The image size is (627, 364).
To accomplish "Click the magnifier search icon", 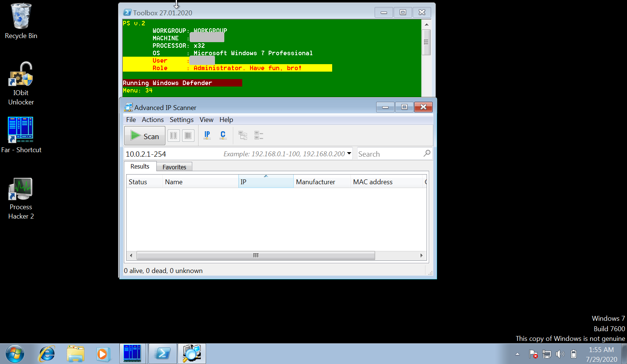I will (x=427, y=153).
